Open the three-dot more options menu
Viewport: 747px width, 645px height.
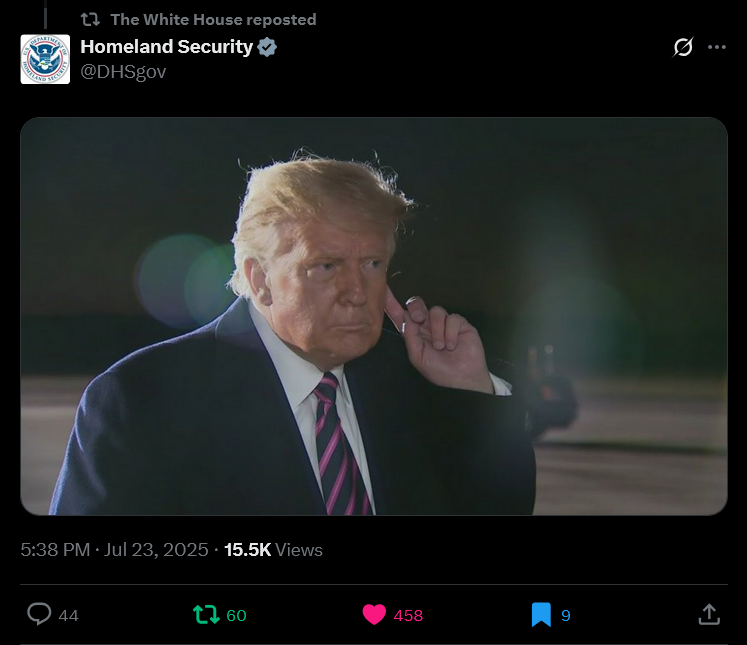click(x=717, y=47)
